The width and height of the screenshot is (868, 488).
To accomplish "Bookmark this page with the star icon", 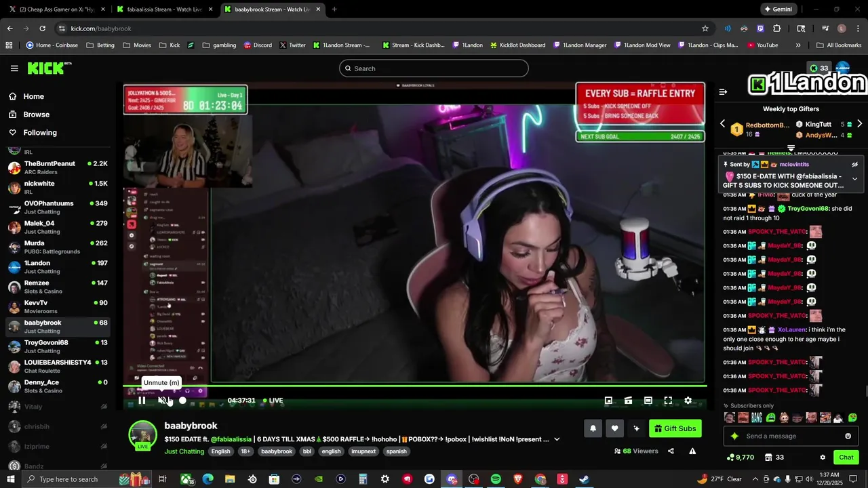I will pyautogui.click(x=705, y=28).
